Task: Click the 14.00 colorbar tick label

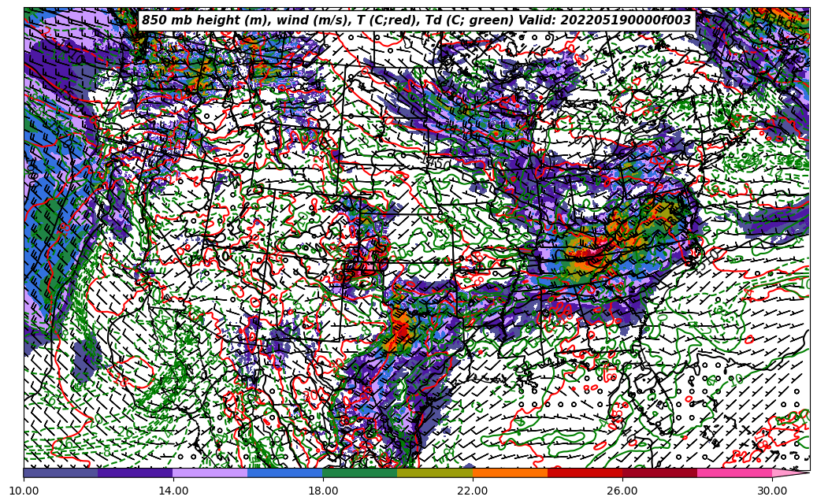Action: [173, 491]
